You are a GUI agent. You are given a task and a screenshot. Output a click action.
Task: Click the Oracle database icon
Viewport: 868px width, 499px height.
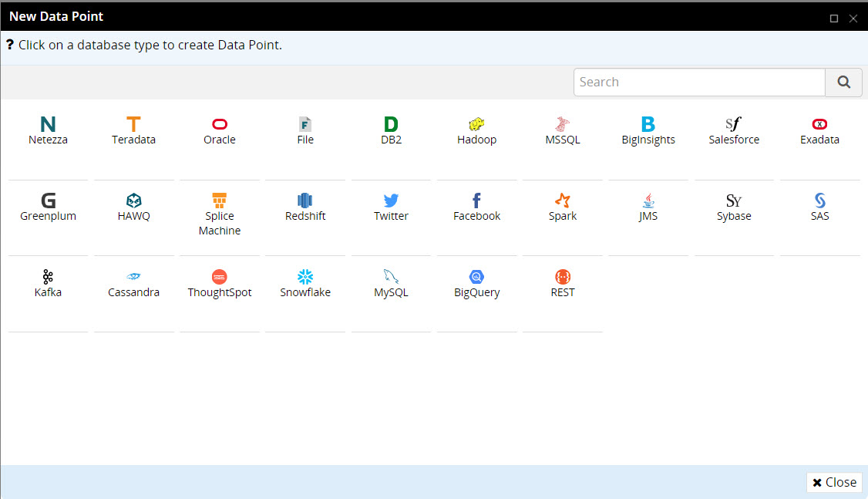[x=220, y=125]
